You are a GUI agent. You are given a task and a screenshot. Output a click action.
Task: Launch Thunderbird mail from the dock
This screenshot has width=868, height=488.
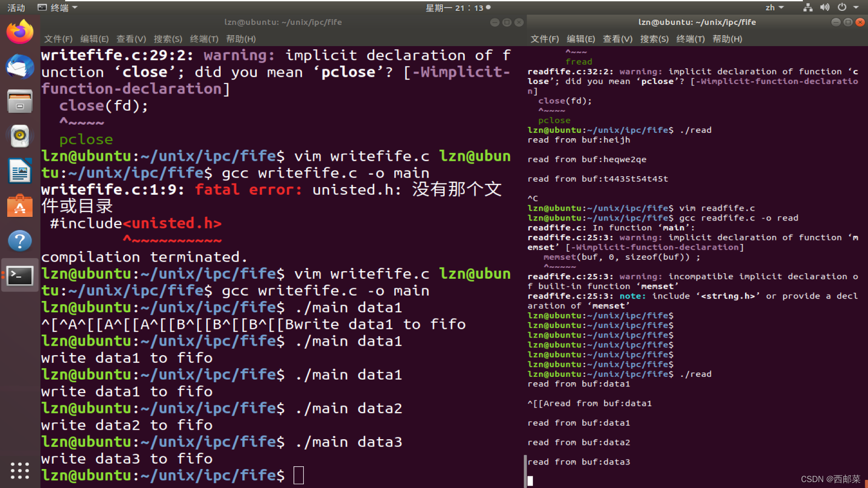pyautogui.click(x=20, y=66)
